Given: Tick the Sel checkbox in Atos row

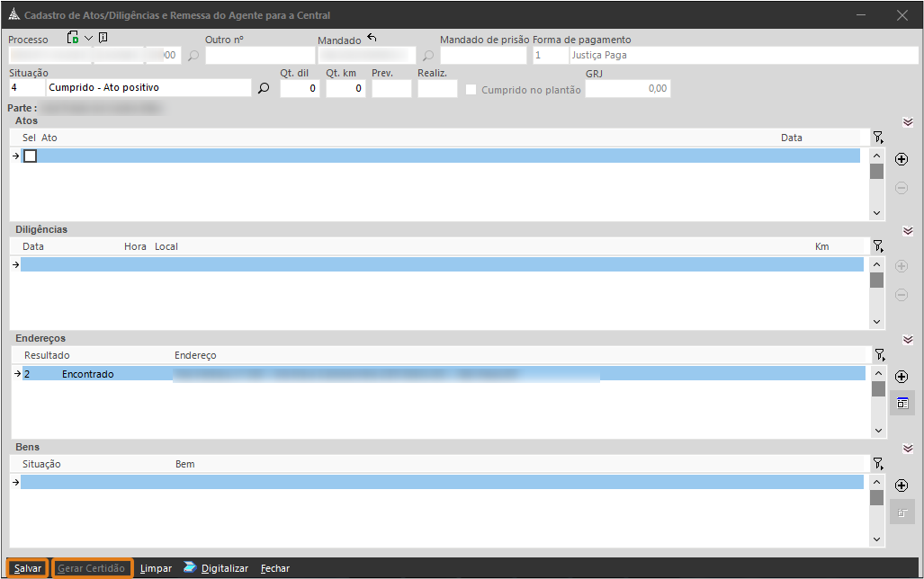Looking at the screenshot, I should [30, 156].
